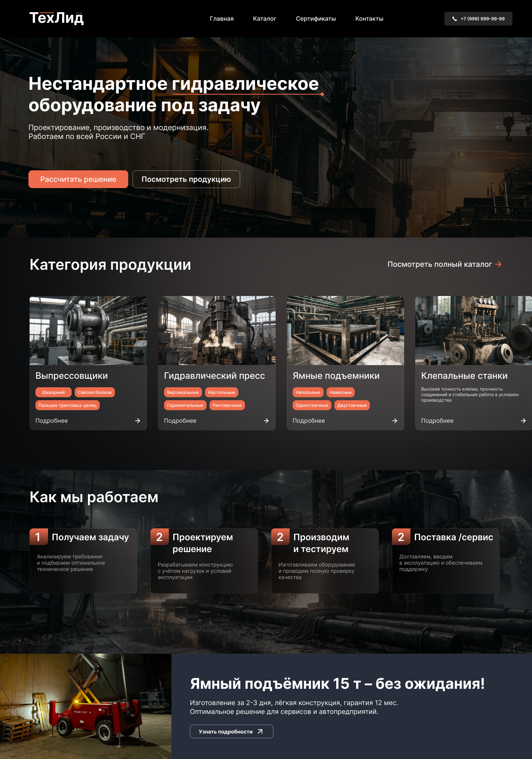The image size is (532, 759).
Task: Click the ТехЛид logo
Action: pos(56,18)
